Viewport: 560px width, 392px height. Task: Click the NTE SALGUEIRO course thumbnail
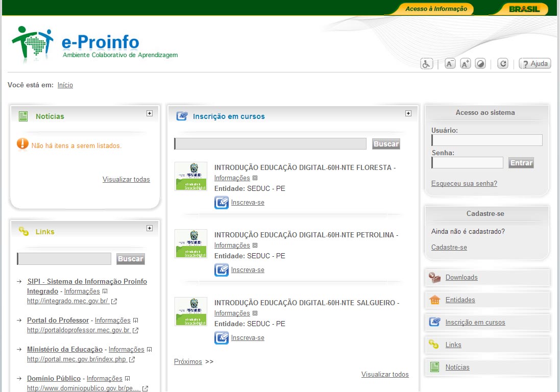(x=191, y=312)
